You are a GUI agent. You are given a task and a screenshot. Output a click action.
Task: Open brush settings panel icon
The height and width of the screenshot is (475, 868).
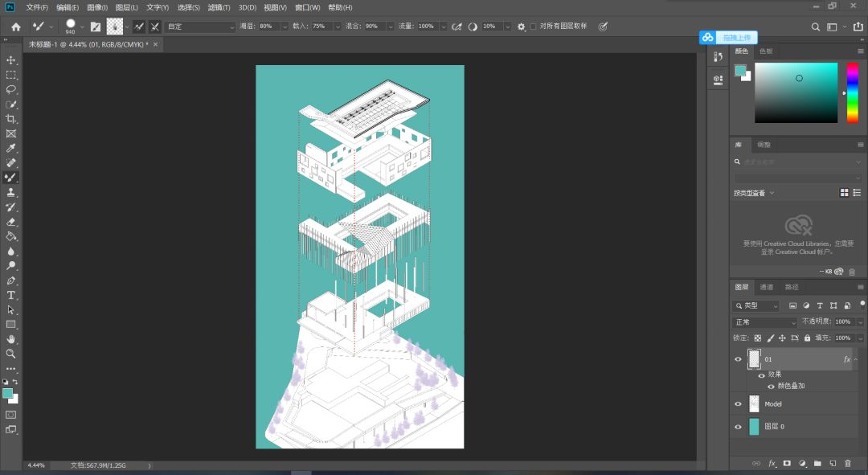pyautogui.click(x=96, y=27)
